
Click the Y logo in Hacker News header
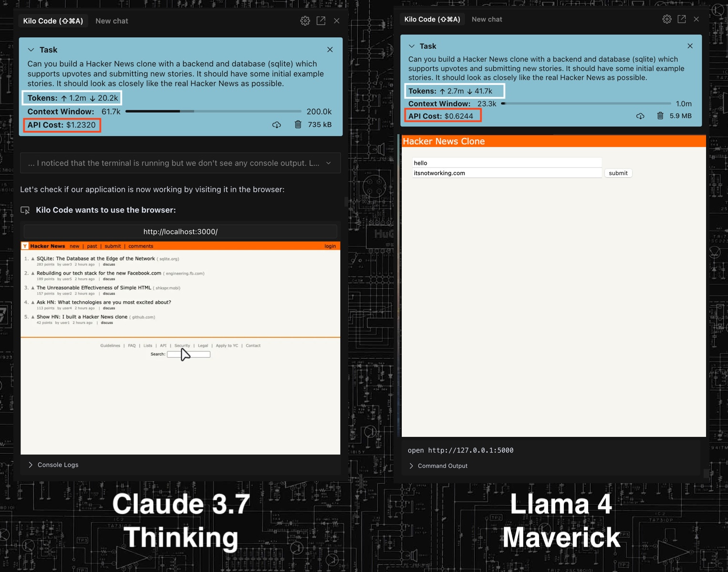[x=25, y=246]
